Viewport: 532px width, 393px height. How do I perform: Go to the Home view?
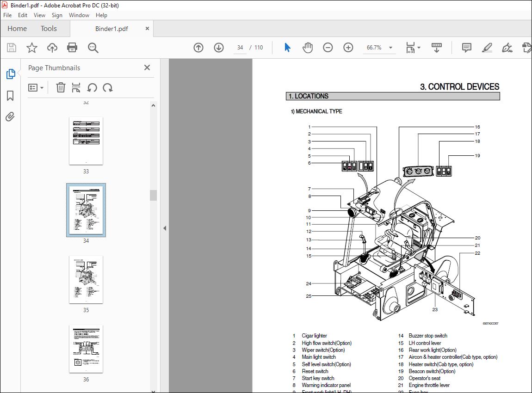pyautogui.click(x=17, y=29)
